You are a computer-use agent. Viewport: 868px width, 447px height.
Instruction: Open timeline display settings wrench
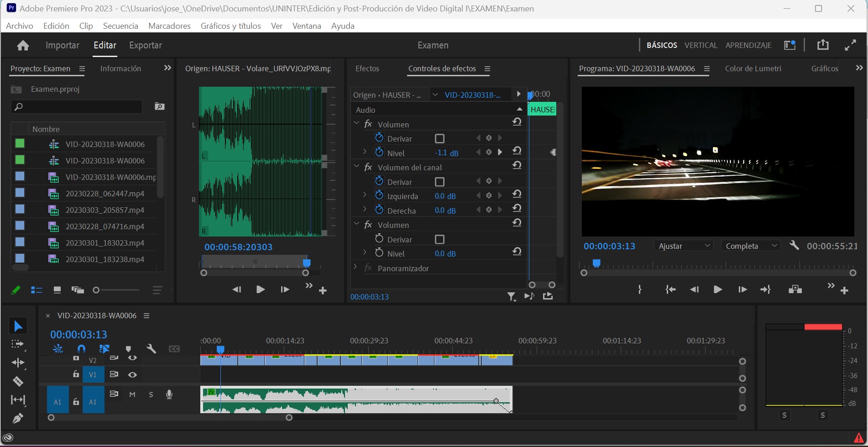pos(151,349)
